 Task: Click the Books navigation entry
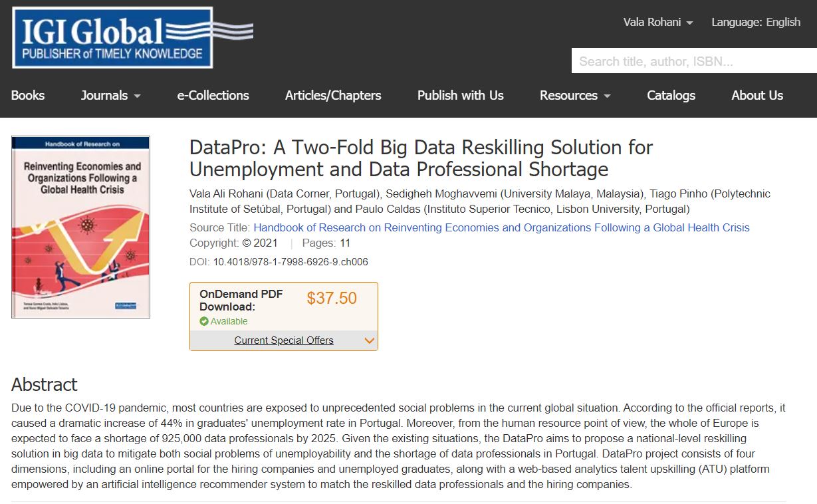coord(28,95)
